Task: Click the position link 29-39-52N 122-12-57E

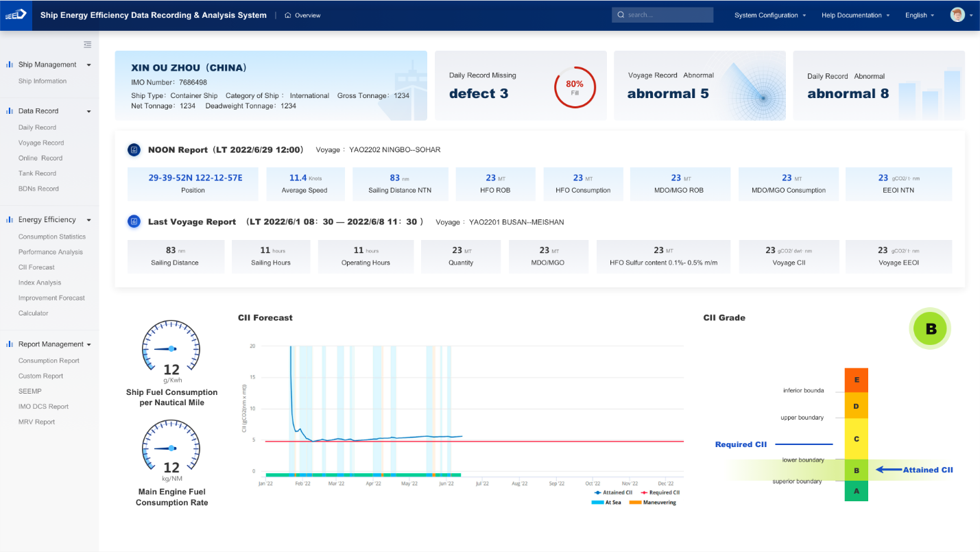Action: pos(195,178)
